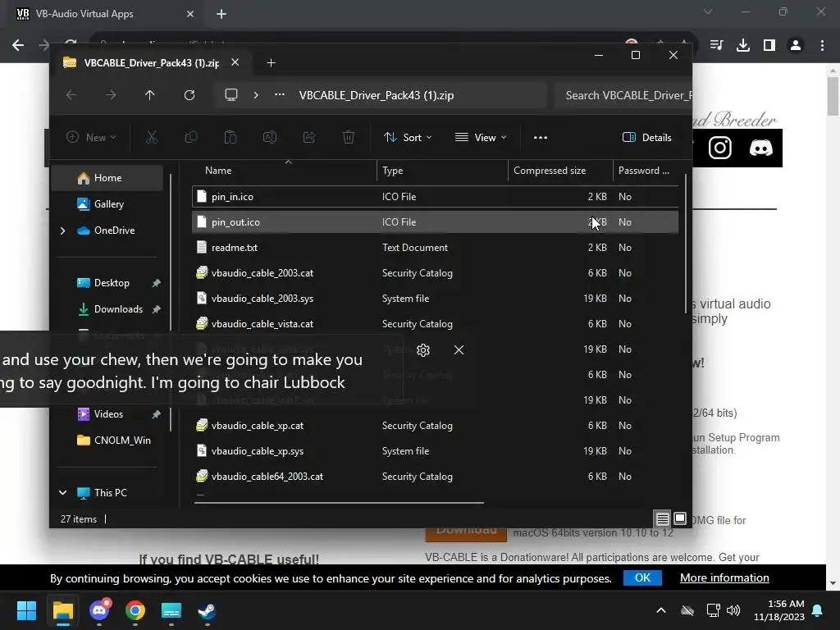
Task: Click Windows Start button
Action: (x=26, y=610)
